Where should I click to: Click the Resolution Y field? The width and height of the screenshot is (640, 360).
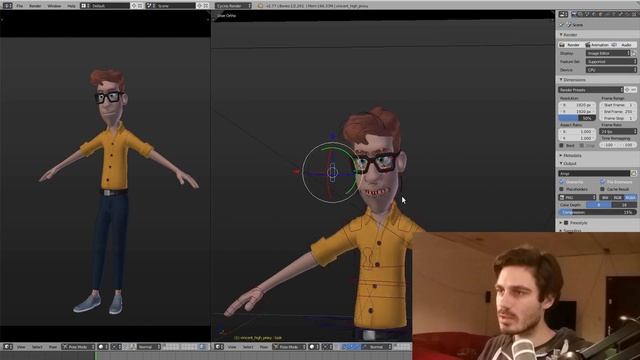click(x=577, y=111)
